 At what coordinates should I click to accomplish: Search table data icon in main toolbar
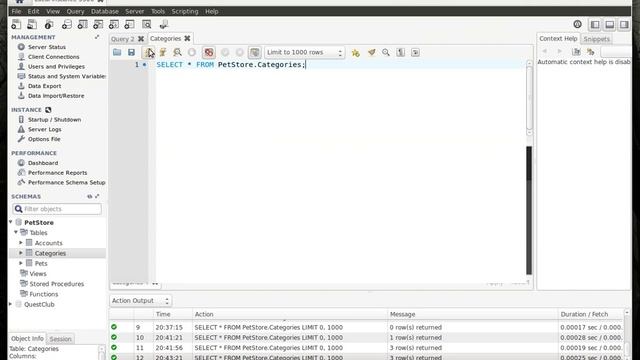click(147, 24)
